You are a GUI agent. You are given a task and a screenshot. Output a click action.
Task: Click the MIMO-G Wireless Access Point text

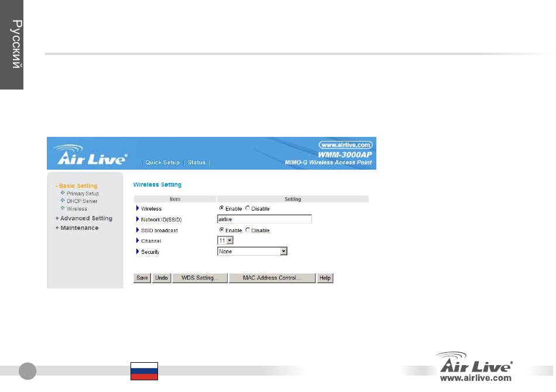click(328, 162)
